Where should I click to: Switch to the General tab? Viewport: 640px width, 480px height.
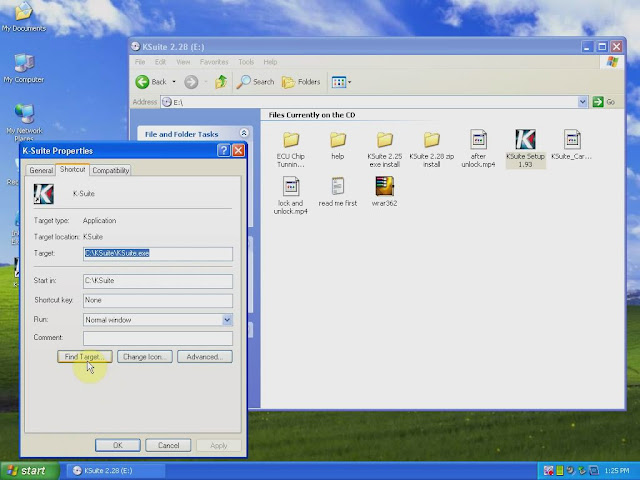pos(41,170)
